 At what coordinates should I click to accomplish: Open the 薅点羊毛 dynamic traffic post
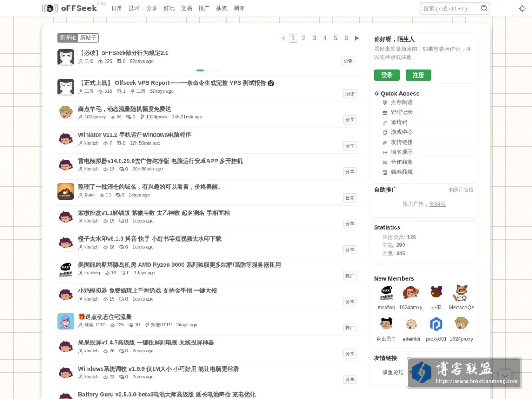click(x=125, y=109)
